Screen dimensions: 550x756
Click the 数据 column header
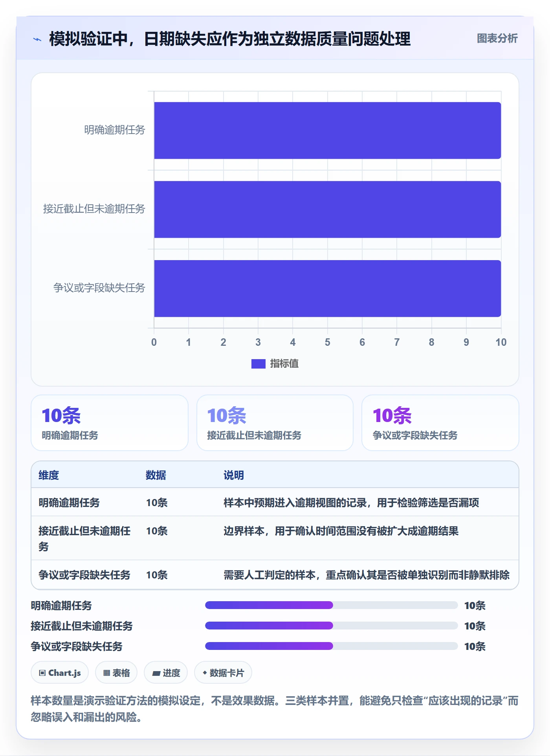(156, 475)
